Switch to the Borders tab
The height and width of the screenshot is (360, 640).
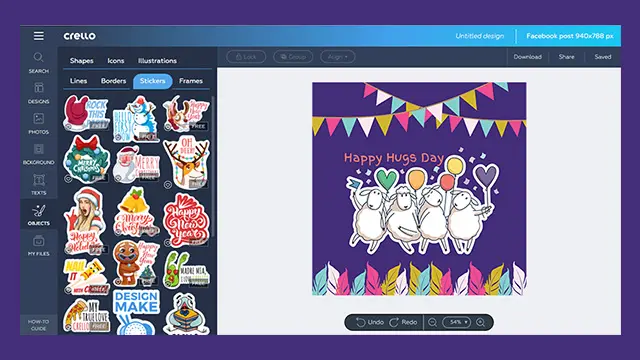(x=113, y=81)
